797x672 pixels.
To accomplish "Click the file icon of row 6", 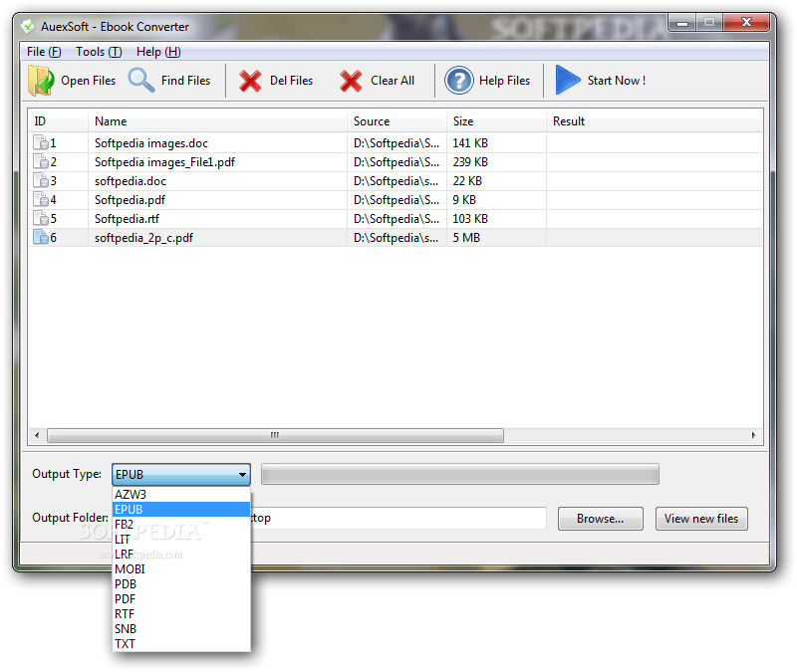I will tap(41, 237).
